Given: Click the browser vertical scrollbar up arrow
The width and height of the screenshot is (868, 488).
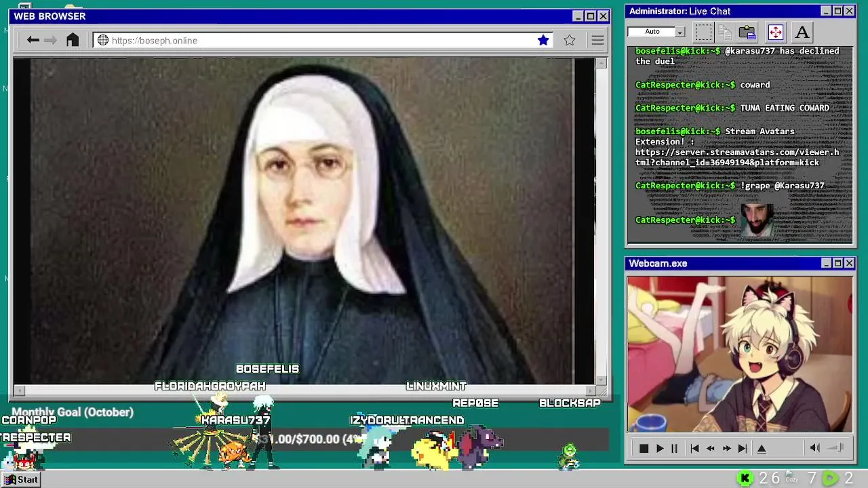Looking at the screenshot, I should pos(601,63).
